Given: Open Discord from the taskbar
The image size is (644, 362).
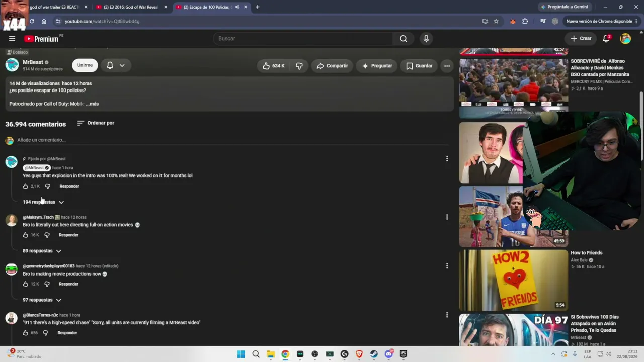Looking at the screenshot, I should click(388, 354).
